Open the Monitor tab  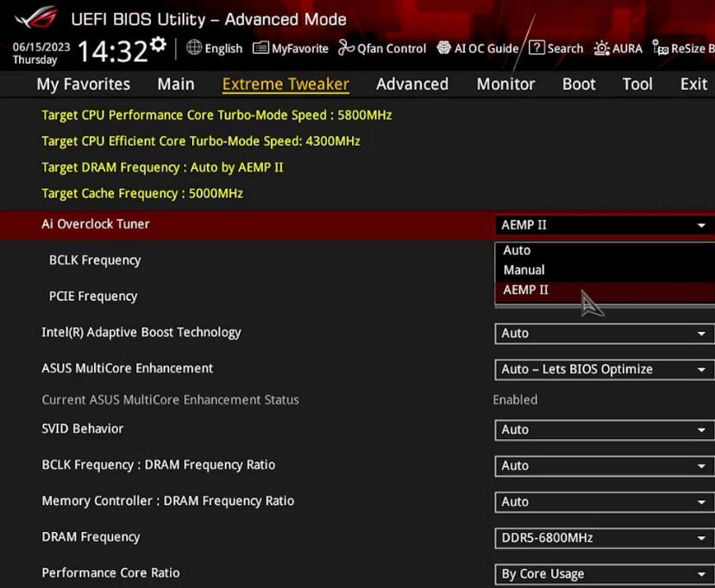coord(505,84)
